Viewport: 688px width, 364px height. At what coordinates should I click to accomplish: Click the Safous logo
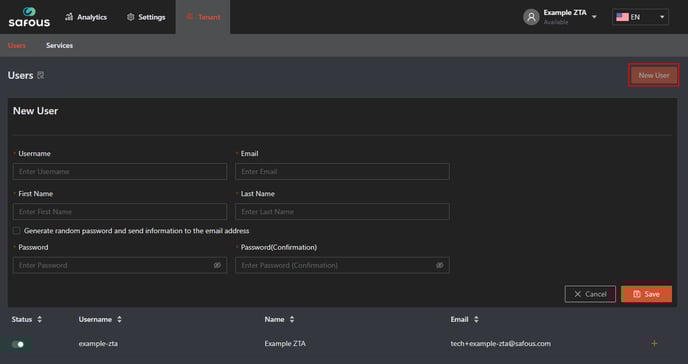click(x=29, y=17)
